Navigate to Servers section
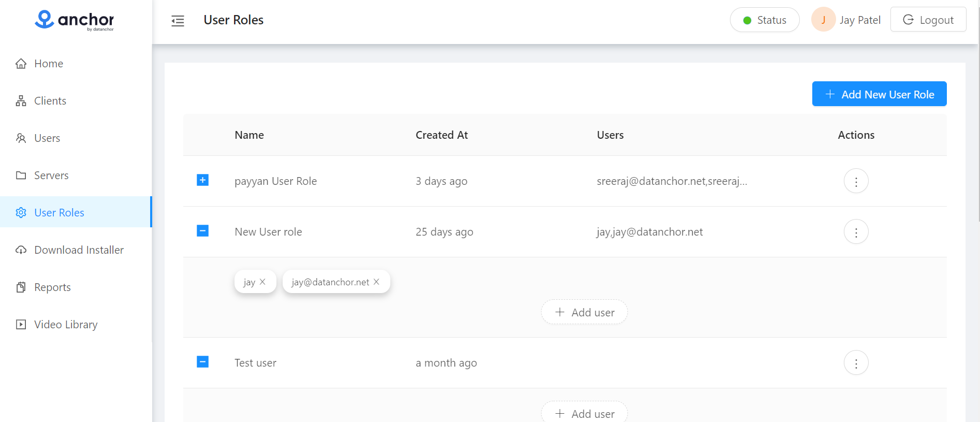This screenshot has width=980, height=422. tap(51, 176)
